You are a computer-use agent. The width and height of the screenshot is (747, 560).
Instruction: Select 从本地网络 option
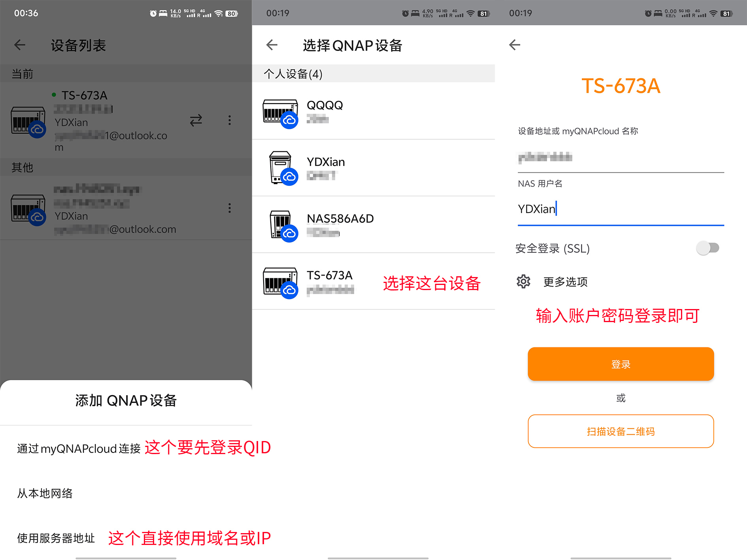45,493
